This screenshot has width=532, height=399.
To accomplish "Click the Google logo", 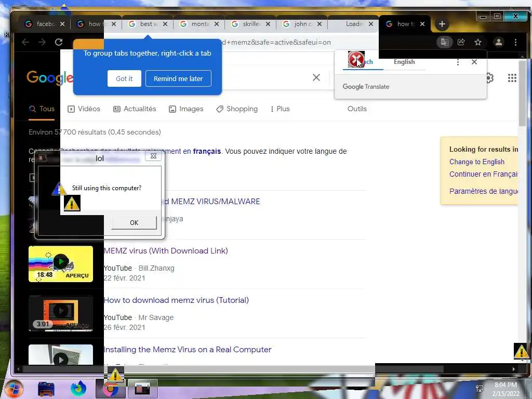I will tap(50, 78).
